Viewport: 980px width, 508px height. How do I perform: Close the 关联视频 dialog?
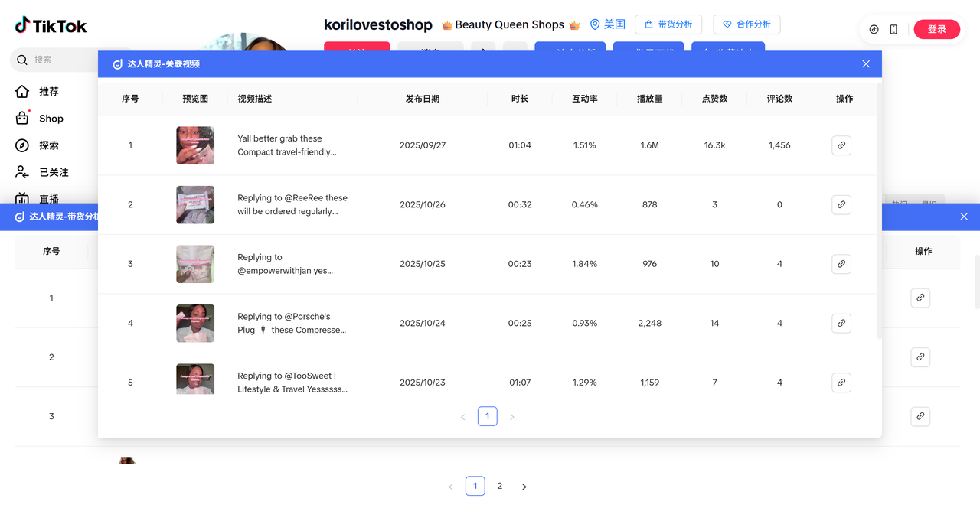[866, 64]
